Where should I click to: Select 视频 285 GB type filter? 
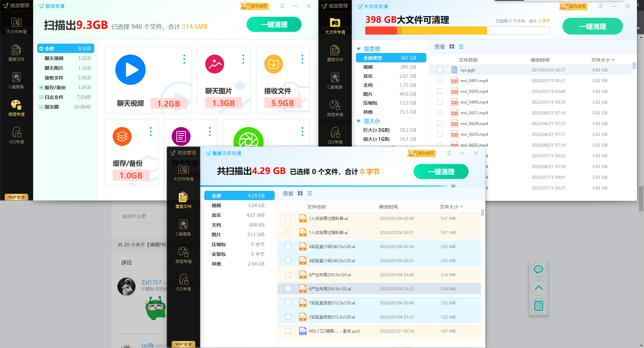click(391, 67)
